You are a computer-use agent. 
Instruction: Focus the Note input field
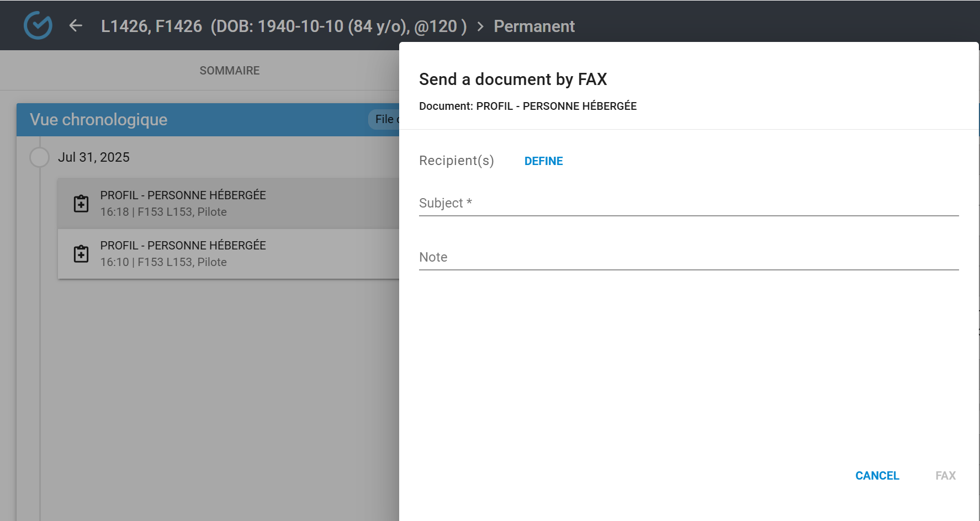tap(688, 258)
